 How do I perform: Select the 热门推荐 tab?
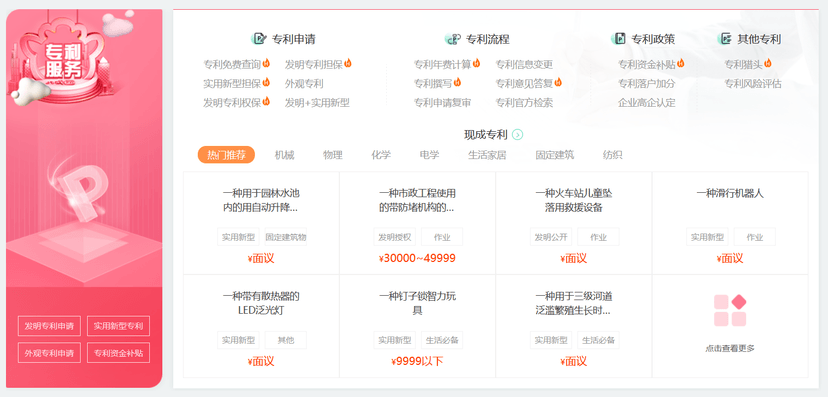coord(226,155)
